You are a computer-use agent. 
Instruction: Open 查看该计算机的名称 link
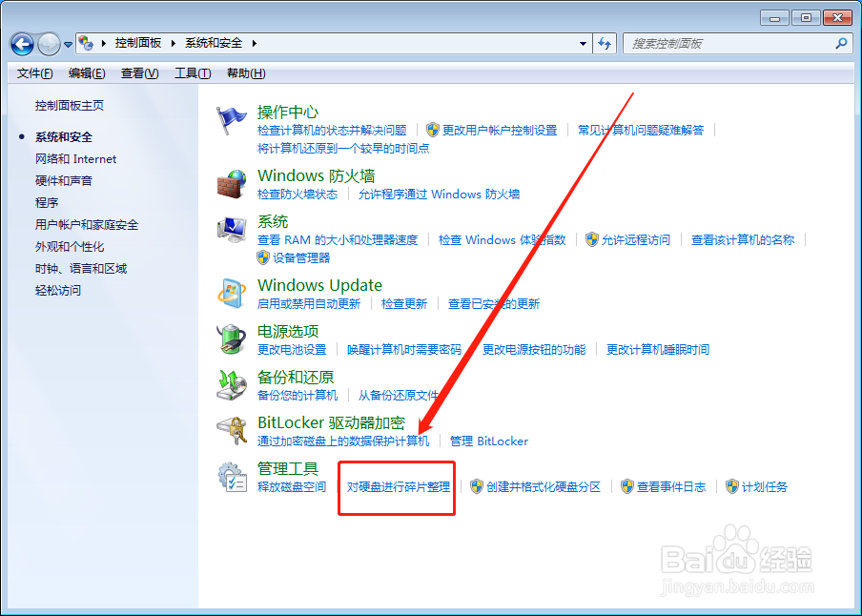tap(743, 240)
